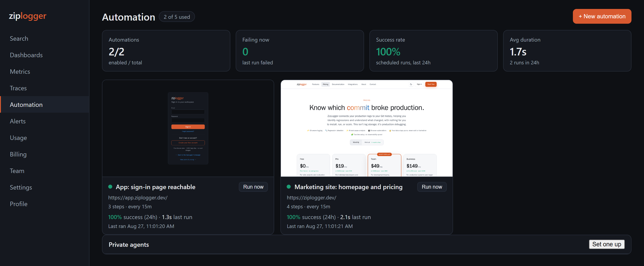
Task: Open the marketing pricing page screenshot thumbnail
Action: [367, 128]
